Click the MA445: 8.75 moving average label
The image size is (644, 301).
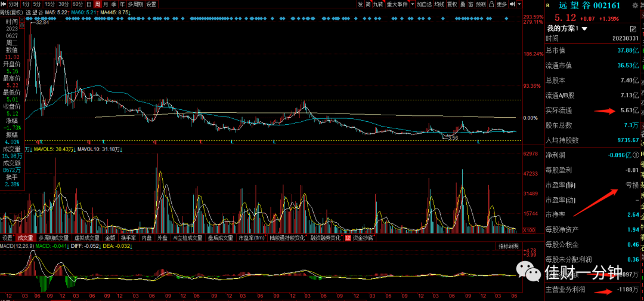(x=115, y=13)
